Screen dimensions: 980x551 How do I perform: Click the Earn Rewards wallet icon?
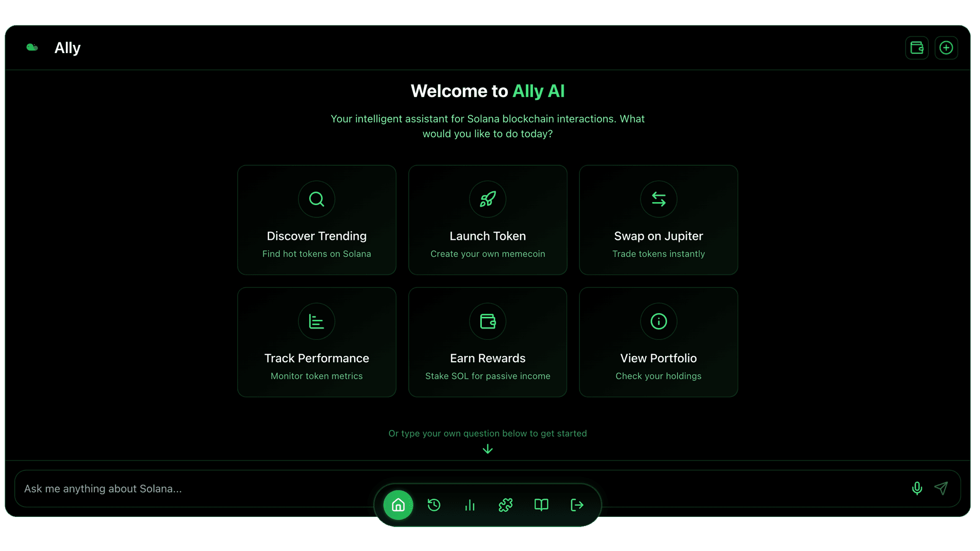[487, 321]
